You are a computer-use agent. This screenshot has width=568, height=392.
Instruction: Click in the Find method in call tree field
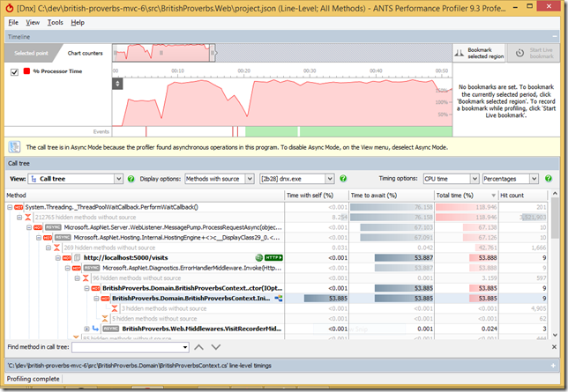coord(131,347)
